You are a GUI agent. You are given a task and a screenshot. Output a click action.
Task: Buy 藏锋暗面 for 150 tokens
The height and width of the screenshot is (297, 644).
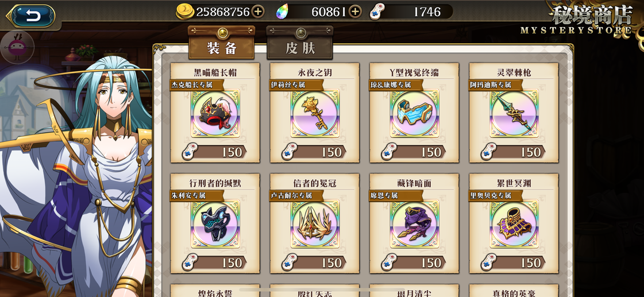coord(413,262)
